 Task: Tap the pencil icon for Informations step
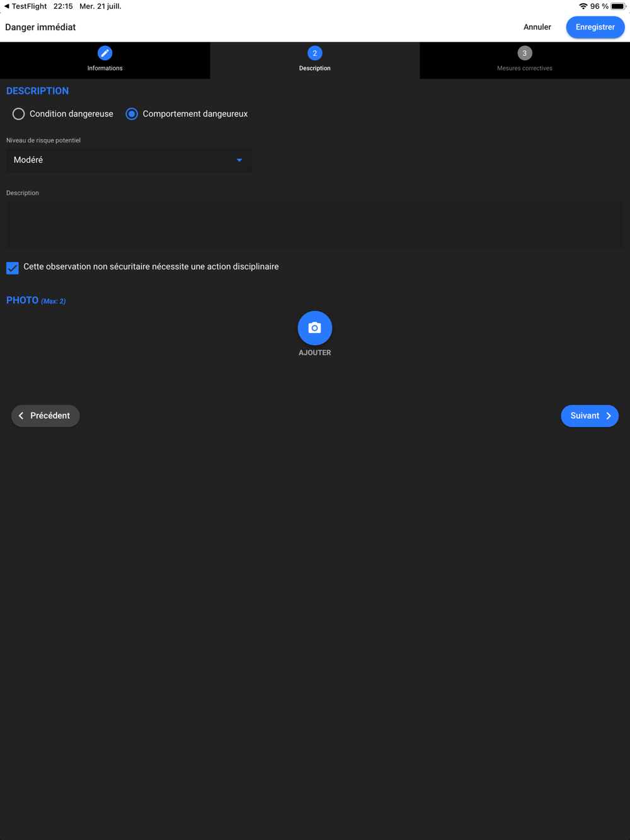(105, 54)
